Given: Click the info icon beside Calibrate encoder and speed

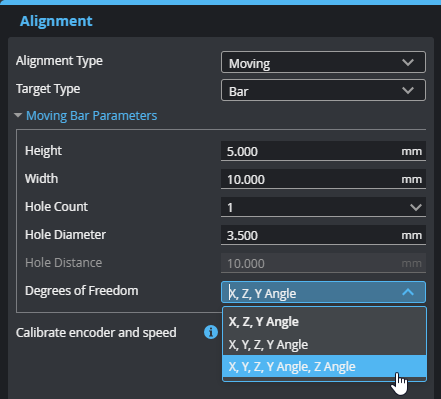Looking at the screenshot, I should tap(211, 332).
